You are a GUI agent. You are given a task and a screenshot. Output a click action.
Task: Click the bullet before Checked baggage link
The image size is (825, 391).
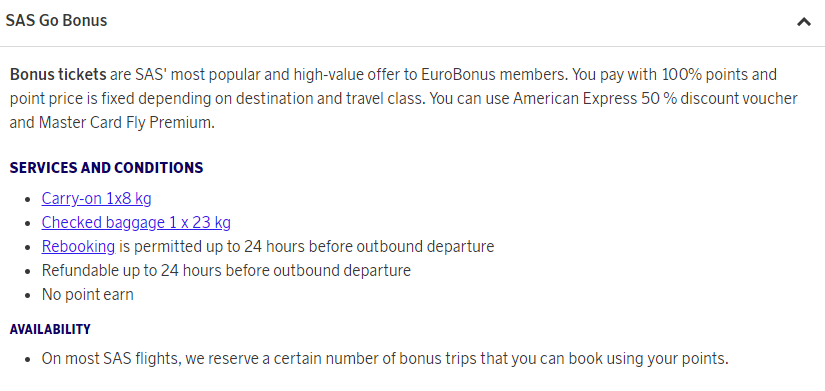[28, 223]
